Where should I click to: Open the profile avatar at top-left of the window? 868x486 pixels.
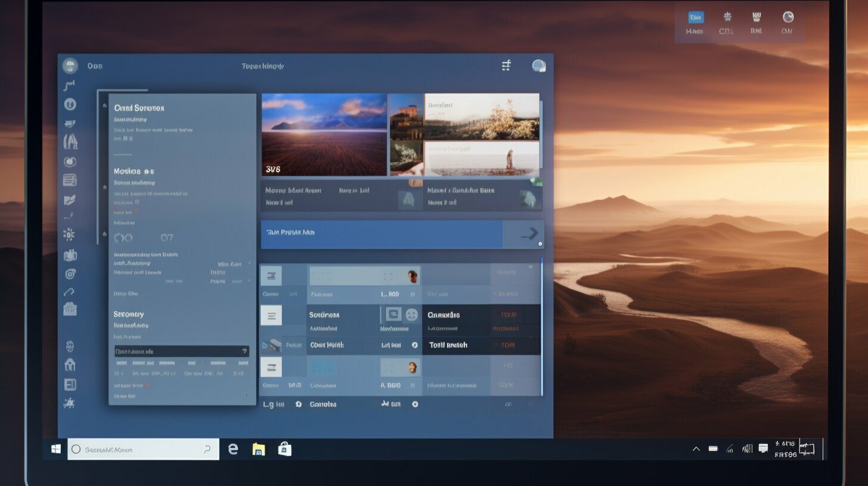[x=70, y=66]
